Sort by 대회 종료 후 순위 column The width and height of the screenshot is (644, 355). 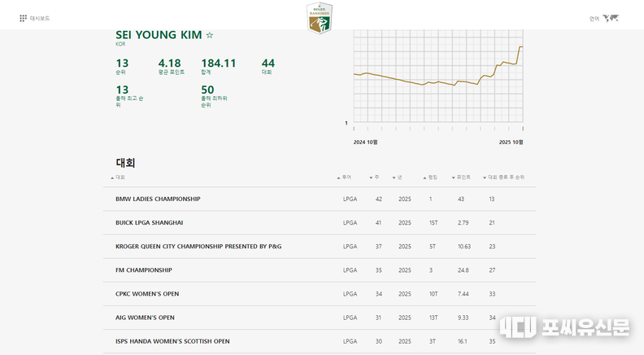(506, 177)
